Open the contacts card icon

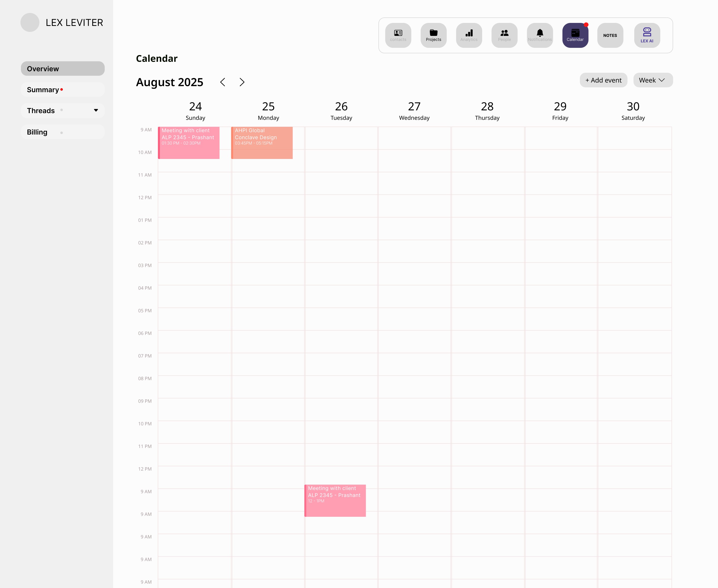pyautogui.click(x=398, y=35)
